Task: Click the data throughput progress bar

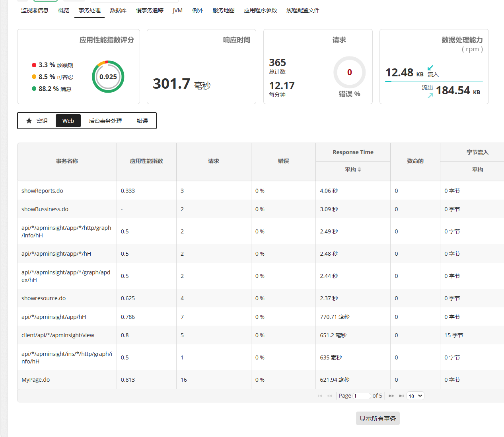Action: (x=434, y=81)
